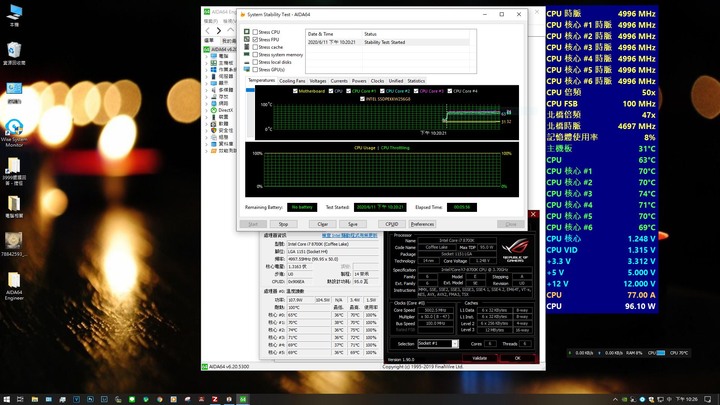The height and width of the screenshot is (405, 720).
Task: Enable the Stress CPU checkbox
Action: [x=255, y=32]
